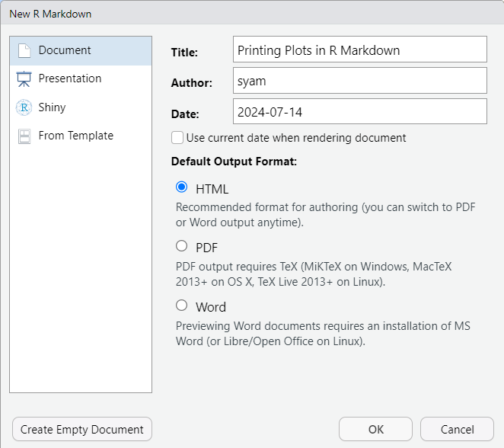
Task: Choose the PDF output format radio button
Action: coord(181,246)
